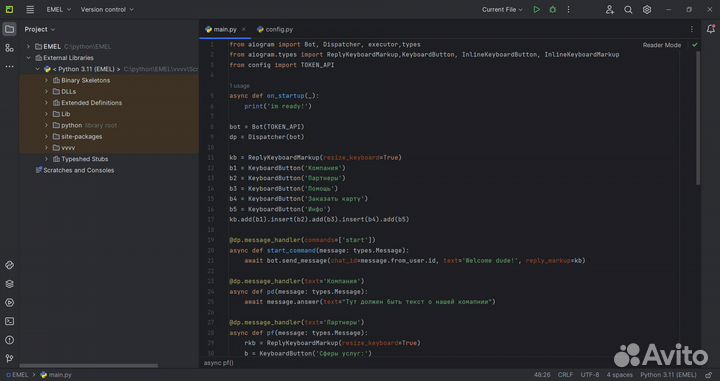Click the editor vertical scrollbar
The height and width of the screenshot is (381, 720).
698,118
